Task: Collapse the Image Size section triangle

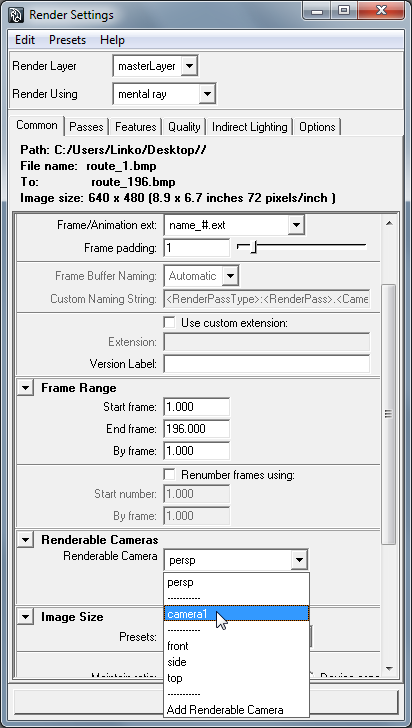Action: pos(25,617)
